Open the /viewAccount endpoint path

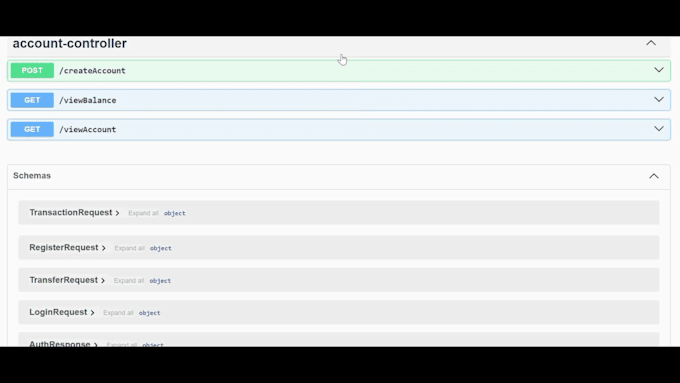(88, 129)
